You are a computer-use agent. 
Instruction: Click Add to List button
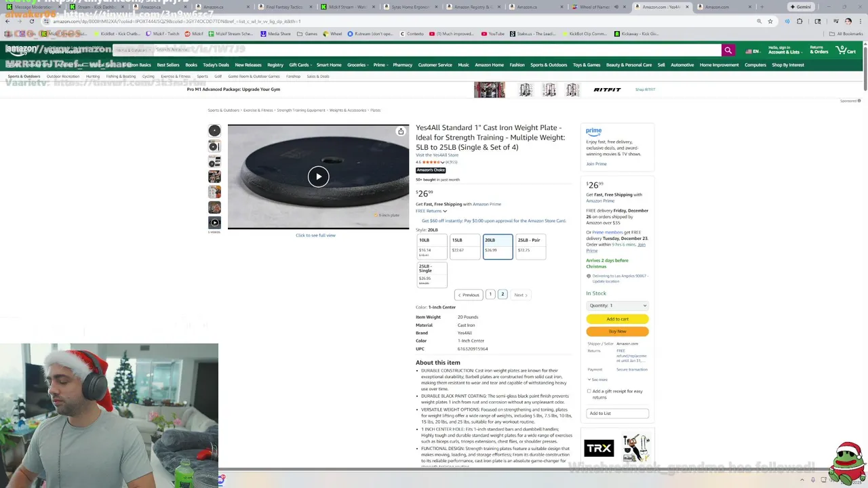tap(617, 413)
